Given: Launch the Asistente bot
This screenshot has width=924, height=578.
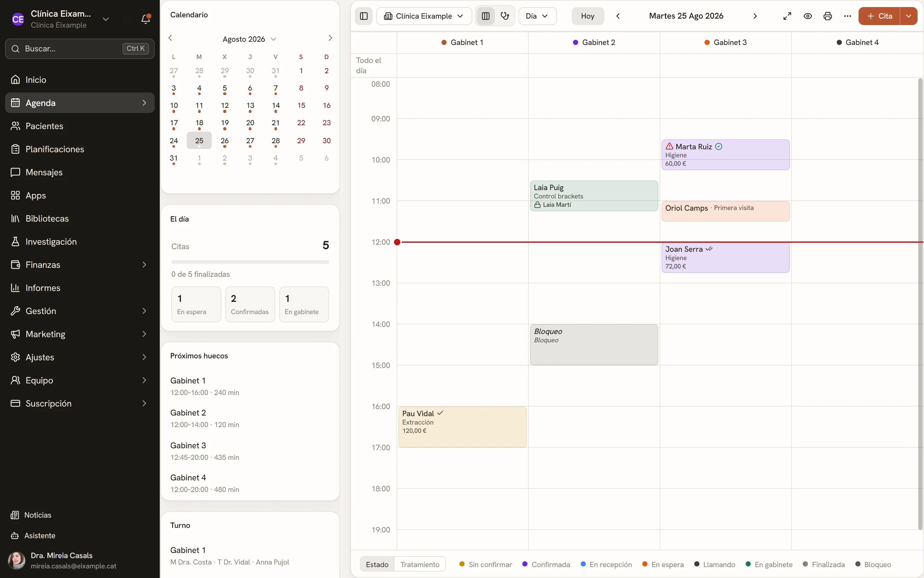Looking at the screenshot, I should [x=80, y=536].
